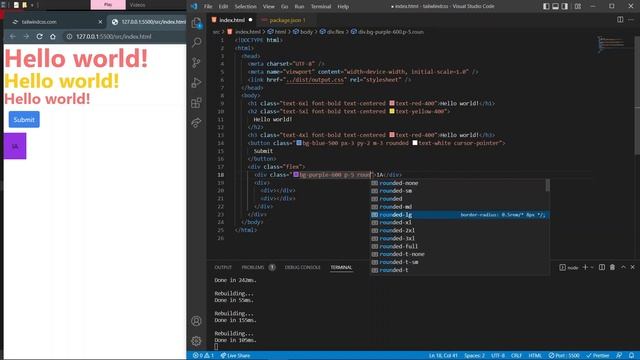Viewport: 640px width, 360px height.
Task: Open the launch profile dropdown next to plus
Action: [x=592, y=267]
